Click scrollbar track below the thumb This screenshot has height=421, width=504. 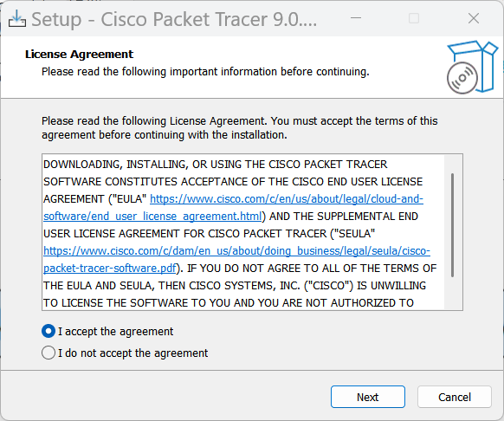pyautogui.click(x=453, y=294)
